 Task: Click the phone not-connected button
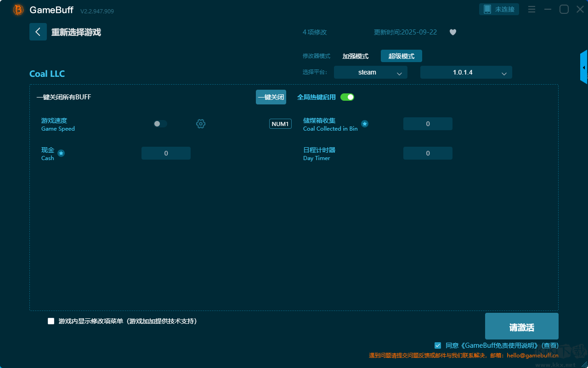(x=499, y=9)
